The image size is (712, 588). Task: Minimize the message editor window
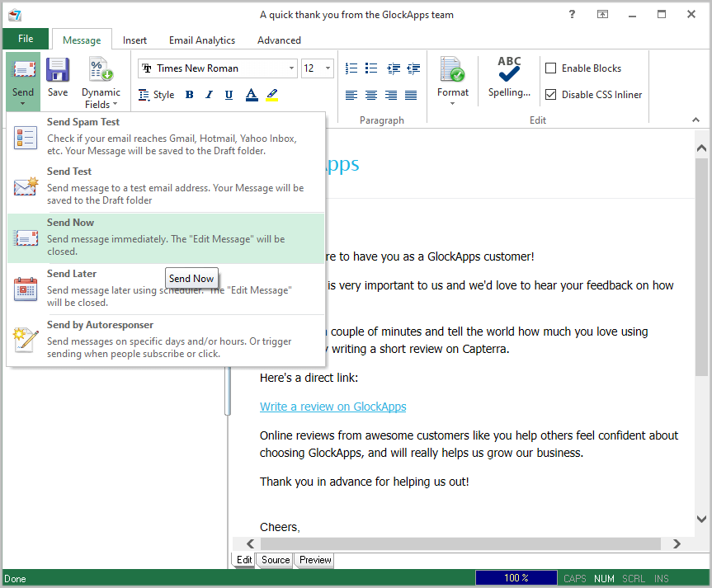632,15
